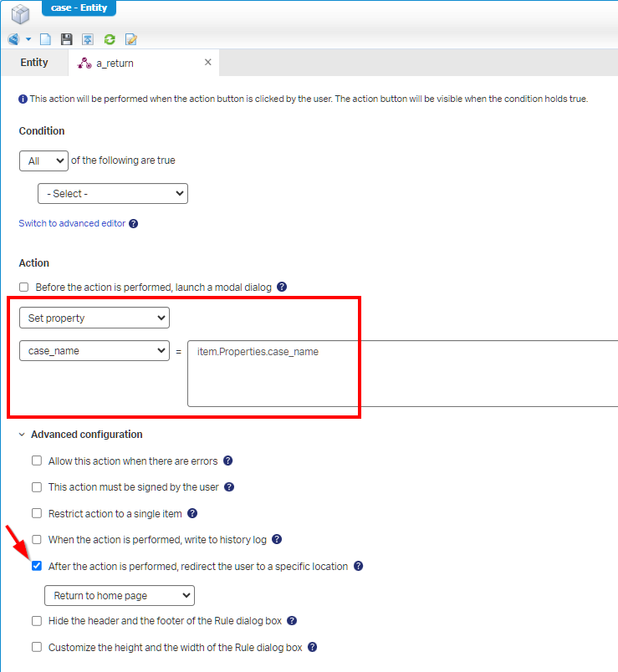618x672 pixels.
Task: Click the back navigation globe icon
Action: (x=13, y=39)
